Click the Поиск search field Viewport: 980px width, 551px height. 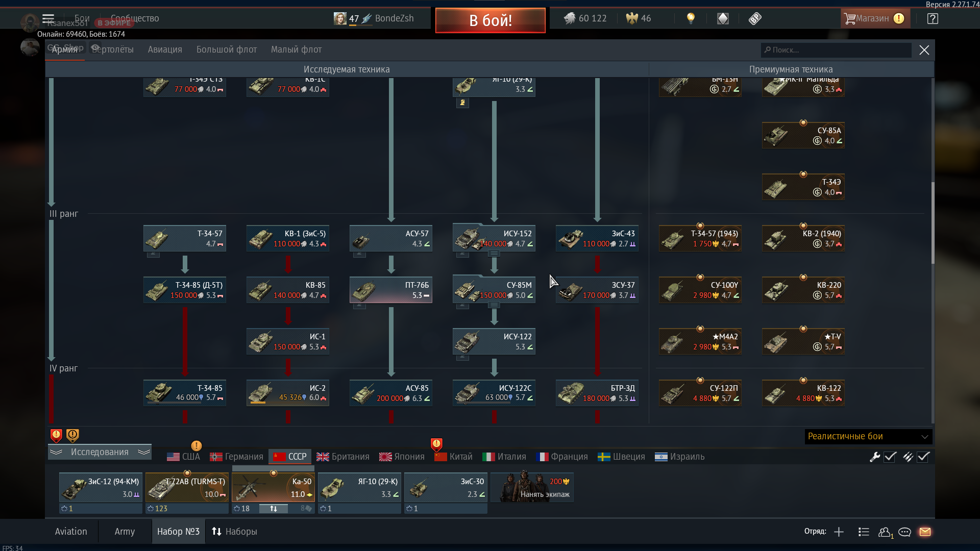pyautogui.click(x=836, y=50)
